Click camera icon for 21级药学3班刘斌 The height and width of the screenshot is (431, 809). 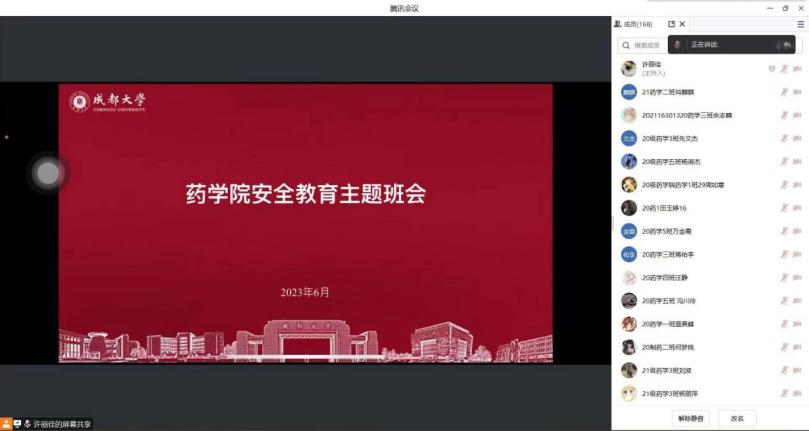click(x=798, y=370)
